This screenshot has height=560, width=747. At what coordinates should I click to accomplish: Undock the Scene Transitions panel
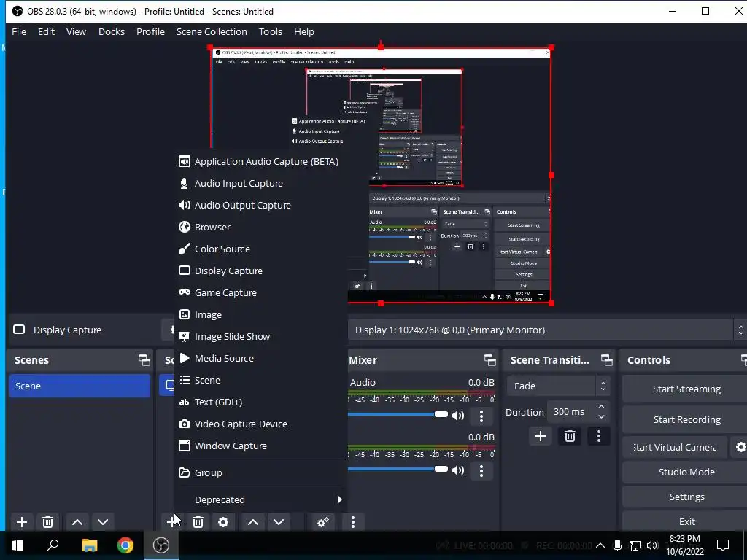click(606, 360)
